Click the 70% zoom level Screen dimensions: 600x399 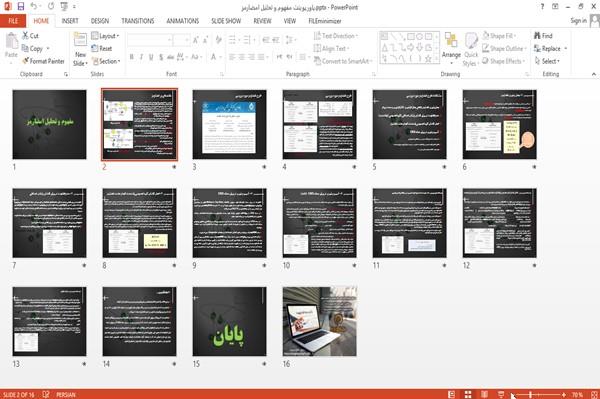(x=577, y=394)
